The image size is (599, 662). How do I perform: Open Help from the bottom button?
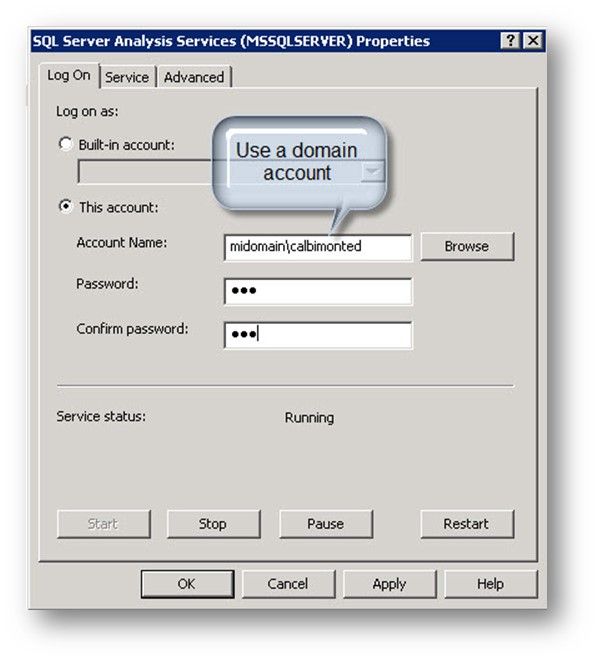click(491, 584)
